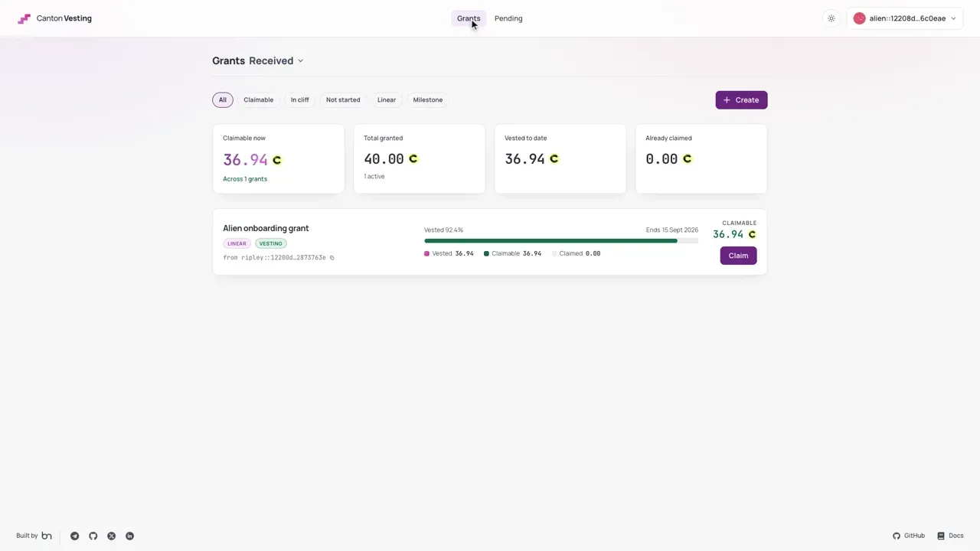Switch to the Pending tab
980x551 pixels.
pyautogui.click(x=508, y=18)
